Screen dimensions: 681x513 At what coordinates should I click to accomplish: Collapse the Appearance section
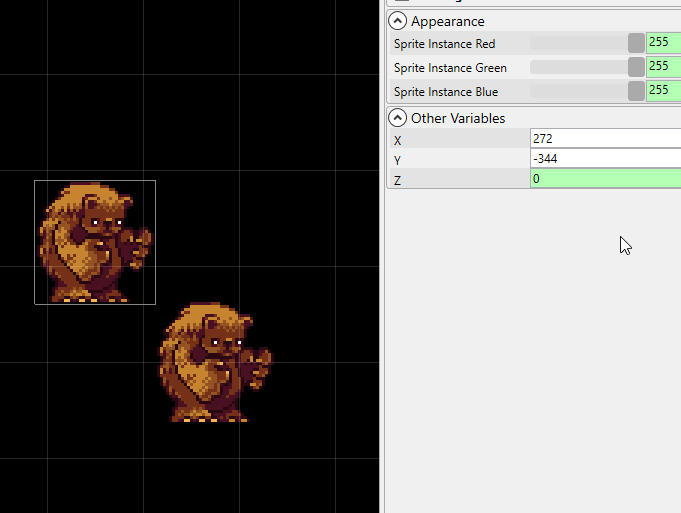398,21
